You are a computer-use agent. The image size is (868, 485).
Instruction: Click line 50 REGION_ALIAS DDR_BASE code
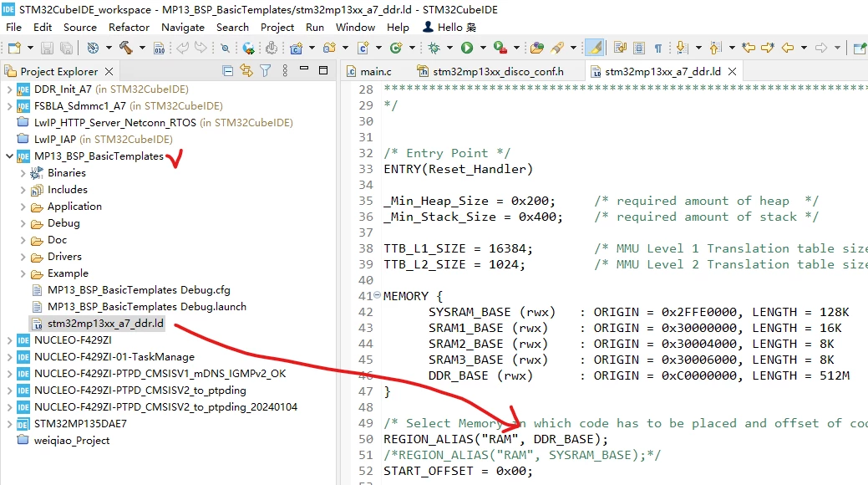point(495,439)
